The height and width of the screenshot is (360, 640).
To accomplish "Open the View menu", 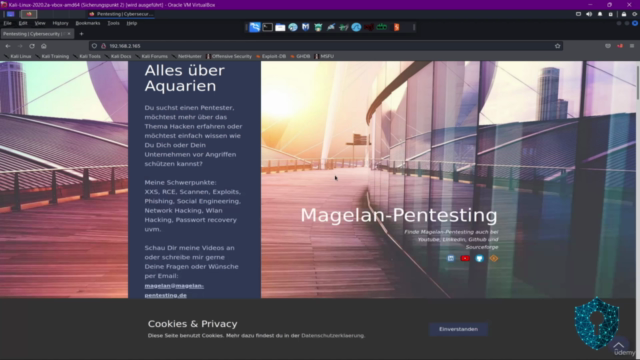I will (40, 23).
